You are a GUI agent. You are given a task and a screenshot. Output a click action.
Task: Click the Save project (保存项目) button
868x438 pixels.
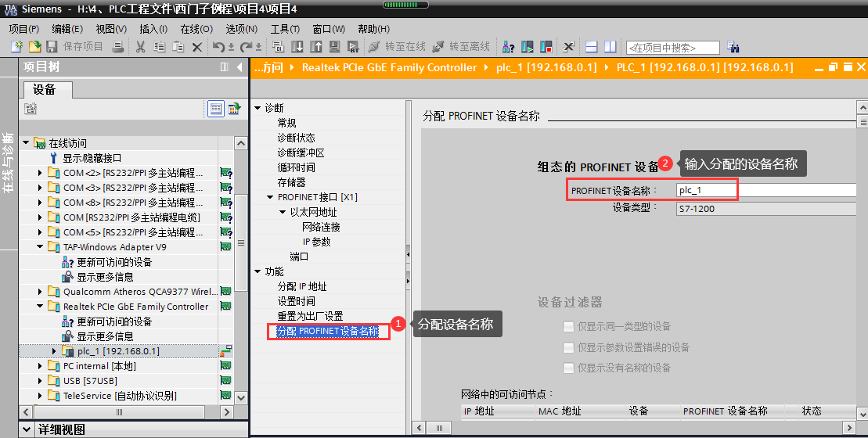click(74, 47)
